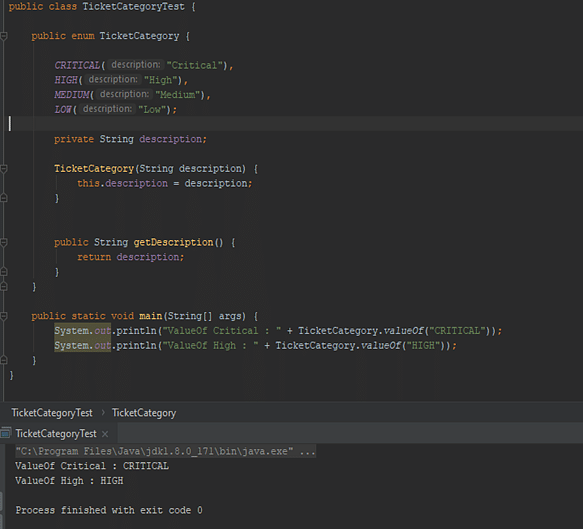Collapse the getDescription method fold marker

(x=4, y=242)
